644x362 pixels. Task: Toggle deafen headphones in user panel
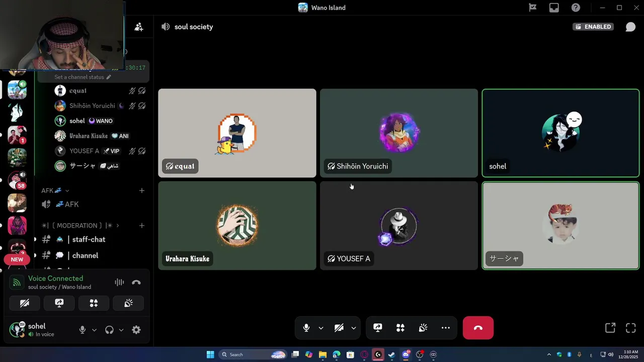point(109,330)
